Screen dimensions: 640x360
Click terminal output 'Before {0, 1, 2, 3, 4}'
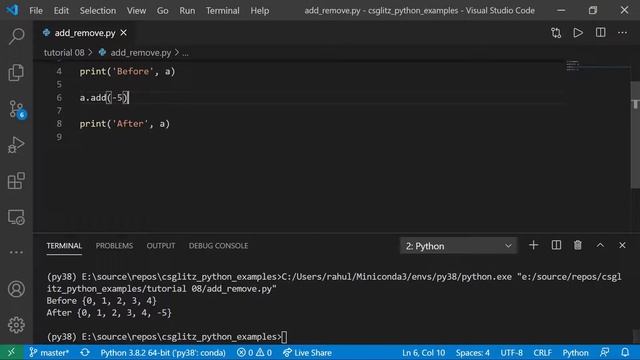[x=102, y=301]
